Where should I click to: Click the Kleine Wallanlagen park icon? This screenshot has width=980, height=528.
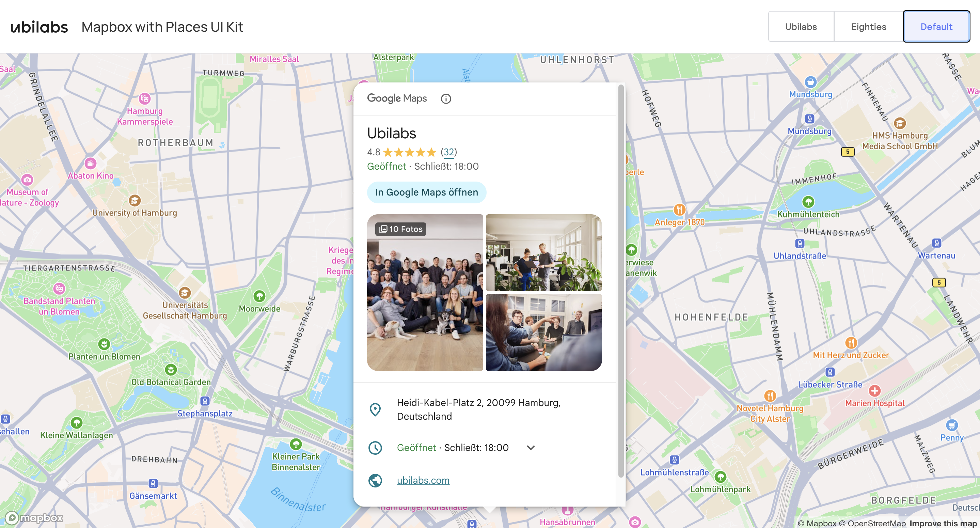tap(77, 422)
